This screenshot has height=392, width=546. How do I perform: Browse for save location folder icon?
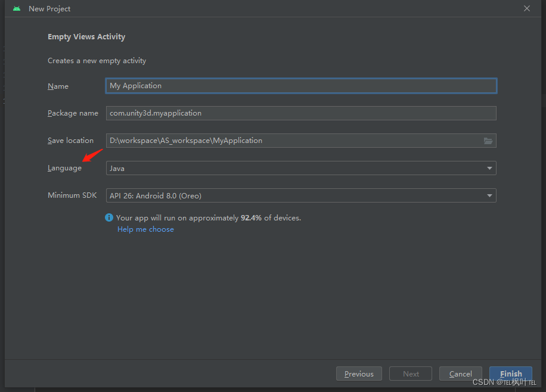coord(488,141)
